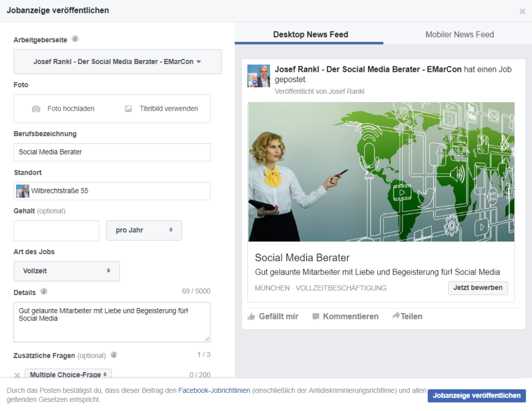Click the camera icon for Foto hochladen
Viewport: 532px width, 411px height.
[x=36, y=109]
